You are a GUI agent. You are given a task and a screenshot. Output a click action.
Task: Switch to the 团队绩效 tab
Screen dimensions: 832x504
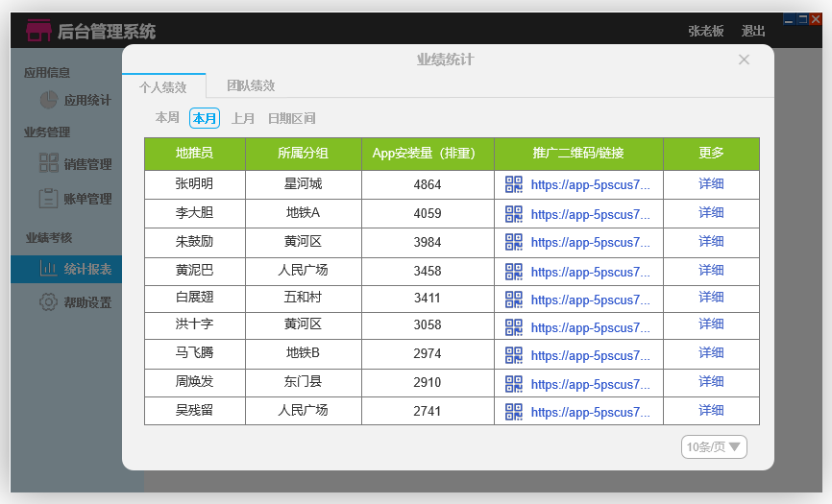pyautogui.click(x=251, y=85)
